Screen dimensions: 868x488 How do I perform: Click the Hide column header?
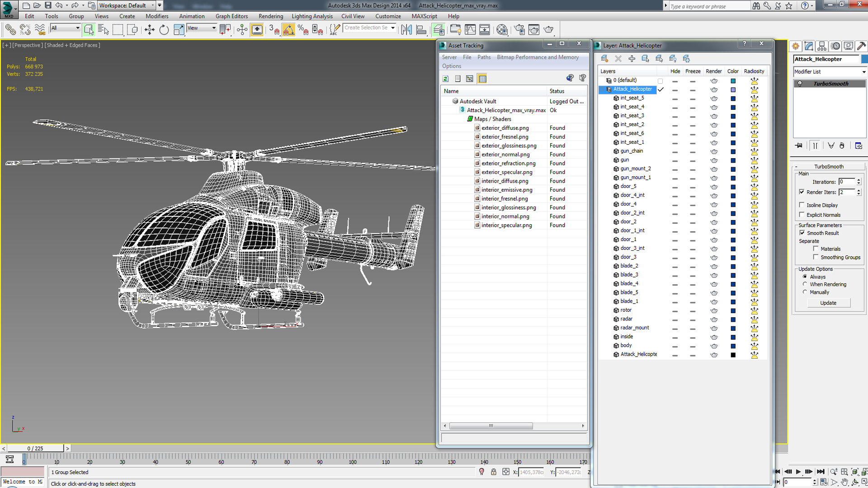(675, 71)
